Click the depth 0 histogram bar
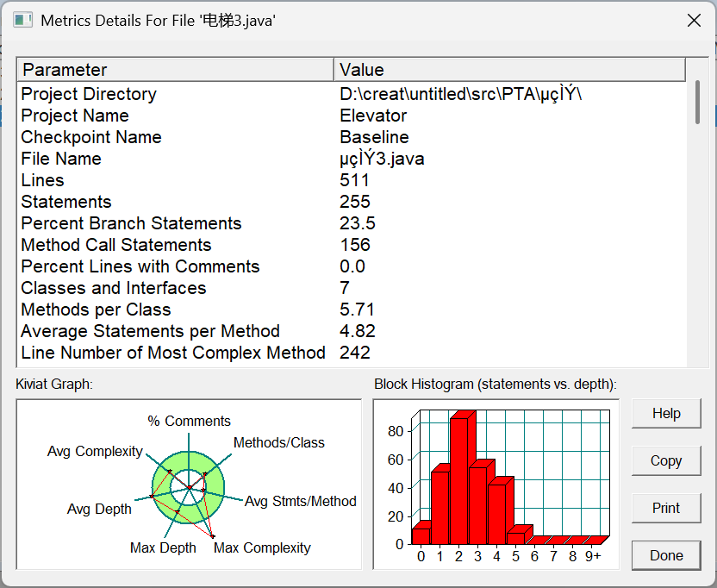Viewport: 717px width, 588px height. [x=421, y=535]
